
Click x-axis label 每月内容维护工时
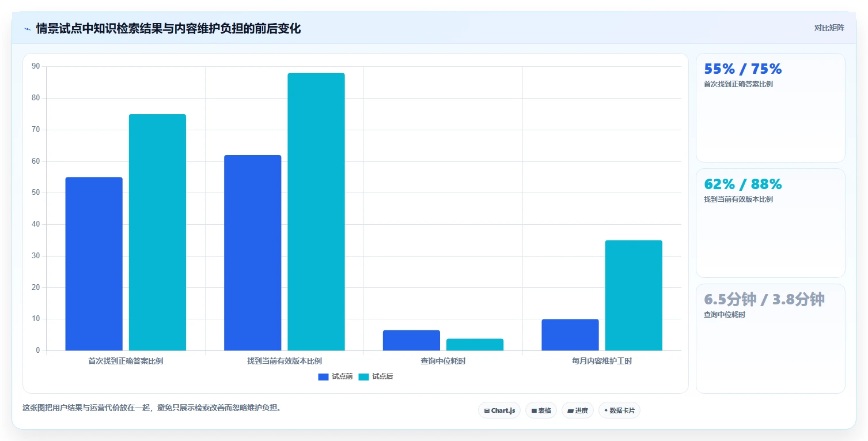click(602, 361)
